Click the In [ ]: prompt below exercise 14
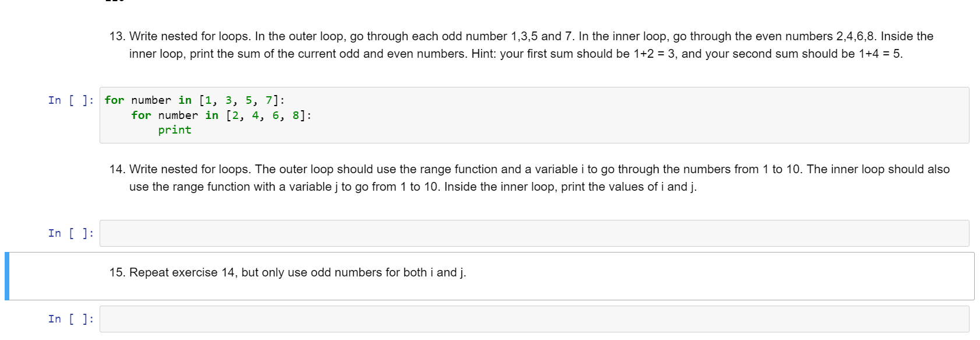980x340 pixels. [x=70, y=233]
